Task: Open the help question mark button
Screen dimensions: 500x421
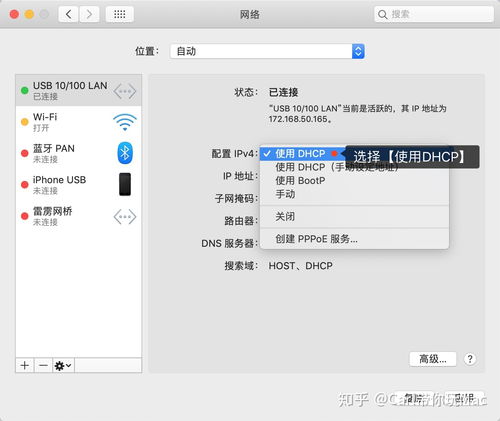Action: (x=470, y=359)
